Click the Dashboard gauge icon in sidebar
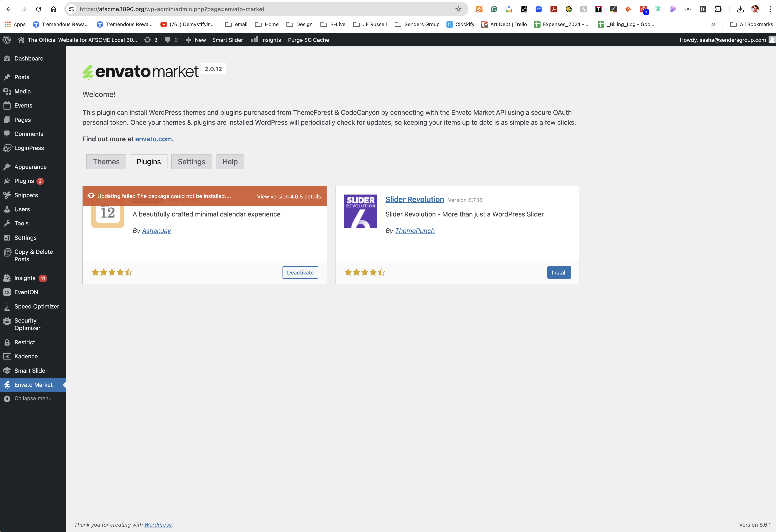Screen dimensions: 776x532 click(7, 58)
